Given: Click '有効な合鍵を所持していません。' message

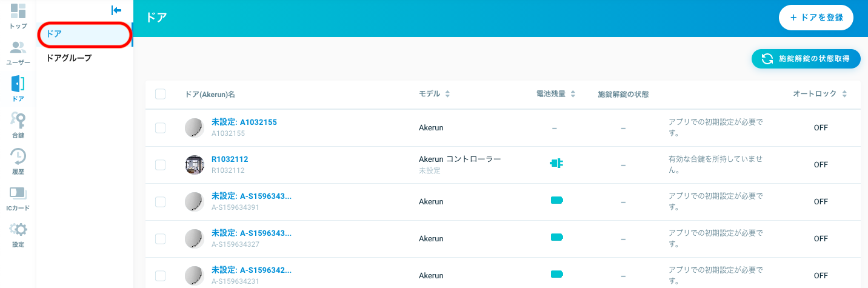Looking at the screenshot, I should click(715, 165).
